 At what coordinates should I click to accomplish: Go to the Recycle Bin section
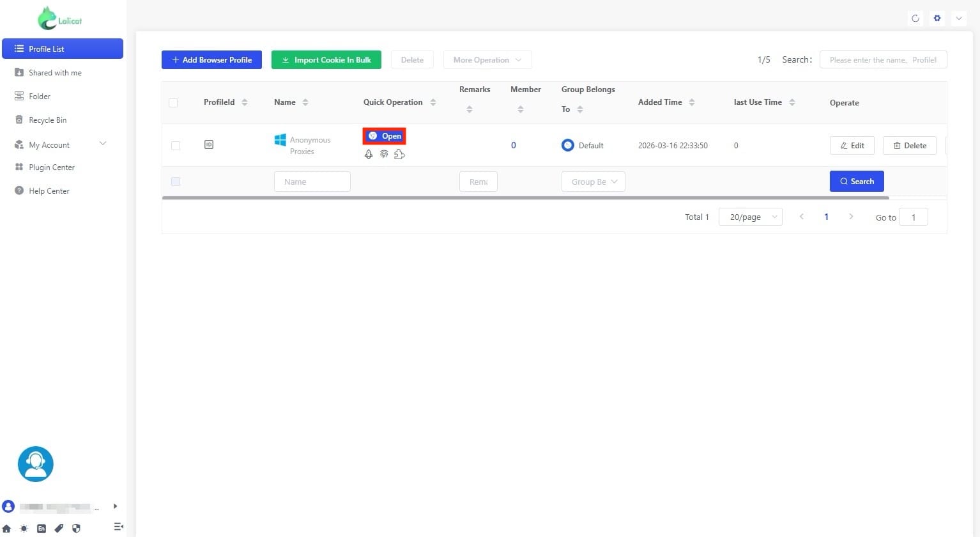(x=47, y=120)
